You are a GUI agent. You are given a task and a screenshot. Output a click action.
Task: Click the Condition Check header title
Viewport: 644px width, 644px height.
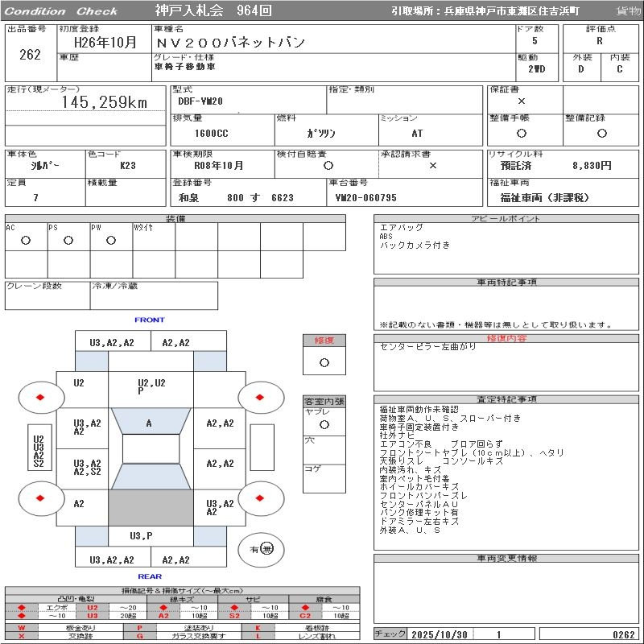click(x=61, y=11)
